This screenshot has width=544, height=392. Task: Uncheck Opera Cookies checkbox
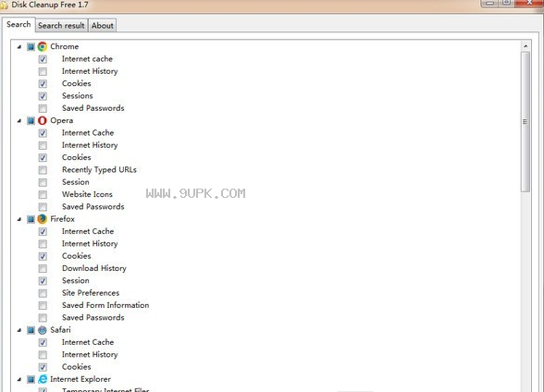point(43,157)
